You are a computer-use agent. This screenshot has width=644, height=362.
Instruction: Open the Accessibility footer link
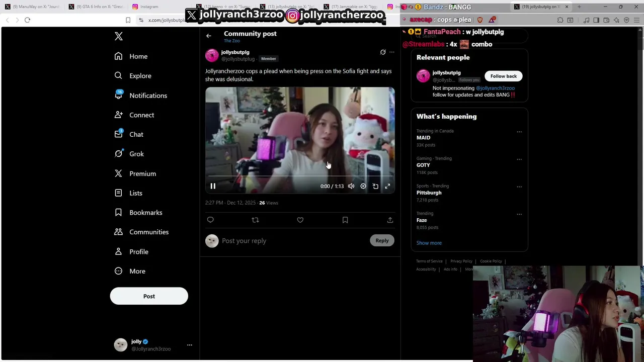[426, 269]
